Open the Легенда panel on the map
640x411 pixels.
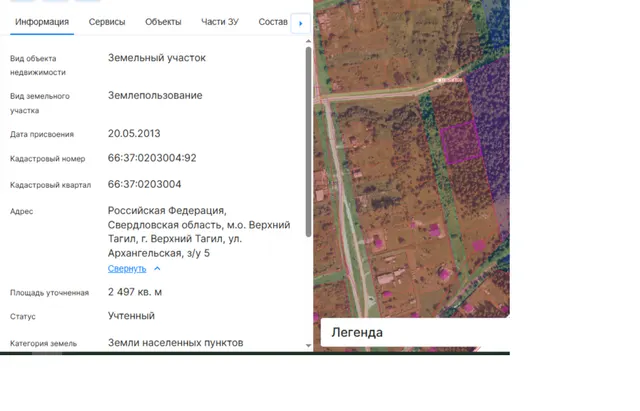[x=415, y=332]
